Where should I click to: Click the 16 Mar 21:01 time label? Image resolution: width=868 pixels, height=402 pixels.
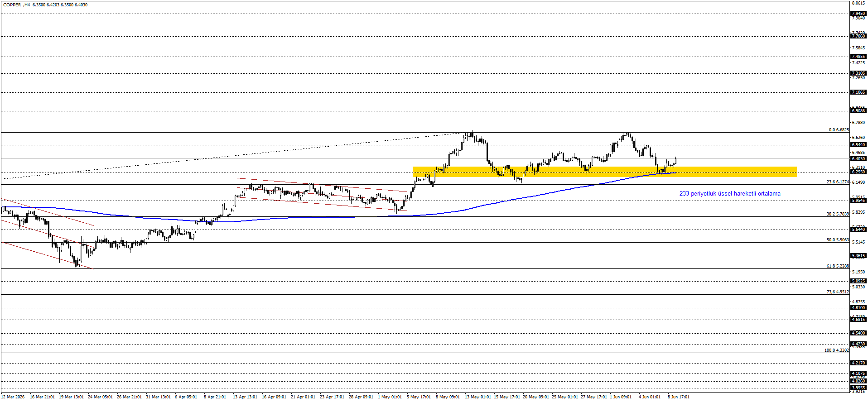click(43, 397)
